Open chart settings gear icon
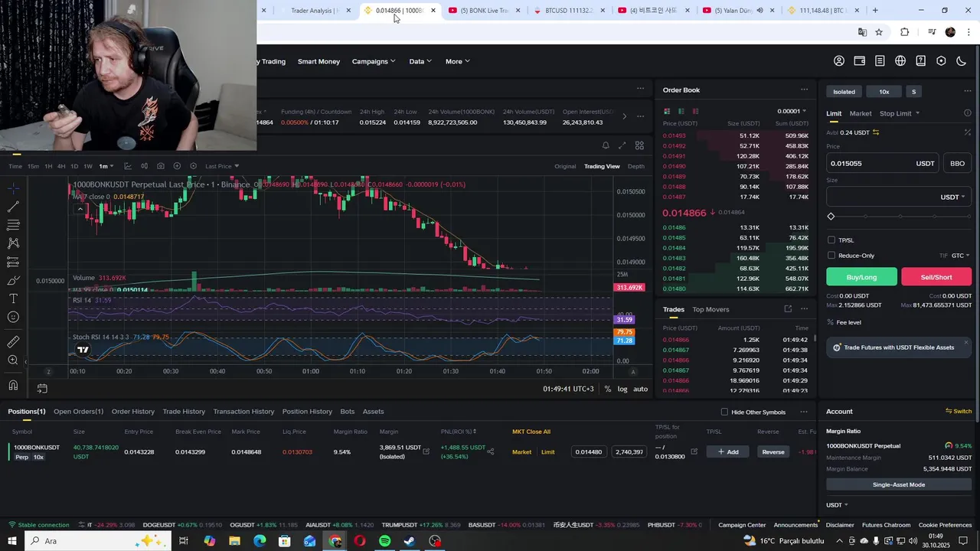 pyautogui.click(x=193, y=166)
